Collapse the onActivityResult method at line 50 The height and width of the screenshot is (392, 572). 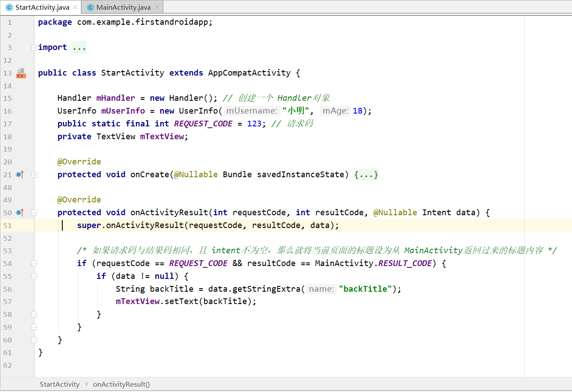(x=34, y=213)
